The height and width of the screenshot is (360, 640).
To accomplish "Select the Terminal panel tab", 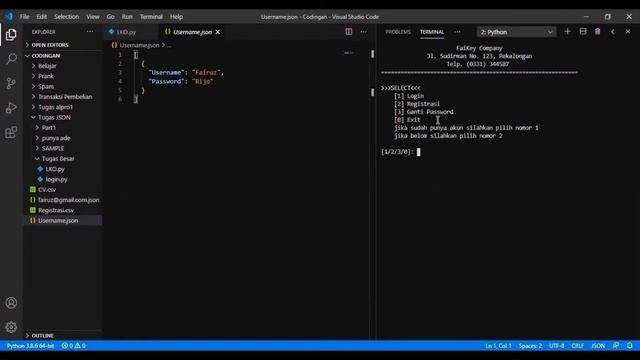I will (432, 32).
